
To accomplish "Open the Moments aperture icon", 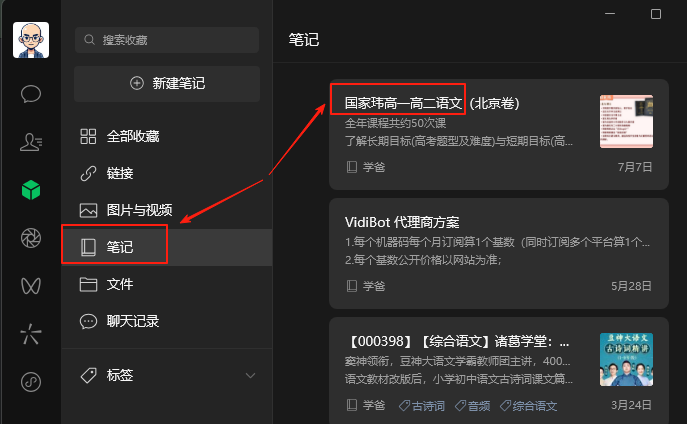I will pos(31,238).
